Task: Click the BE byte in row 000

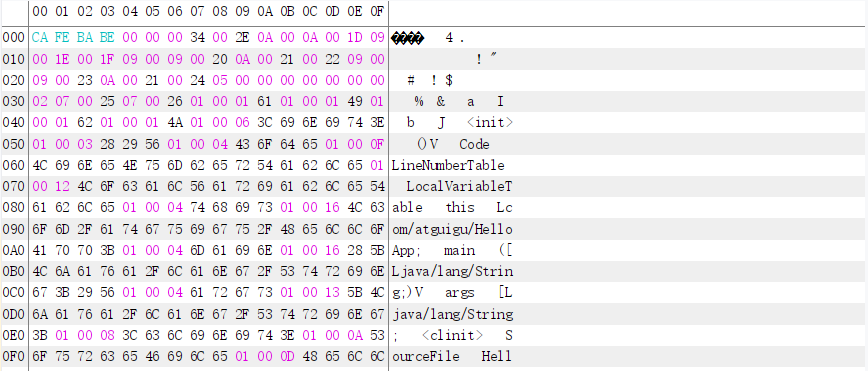Action: tap(107, 38)
